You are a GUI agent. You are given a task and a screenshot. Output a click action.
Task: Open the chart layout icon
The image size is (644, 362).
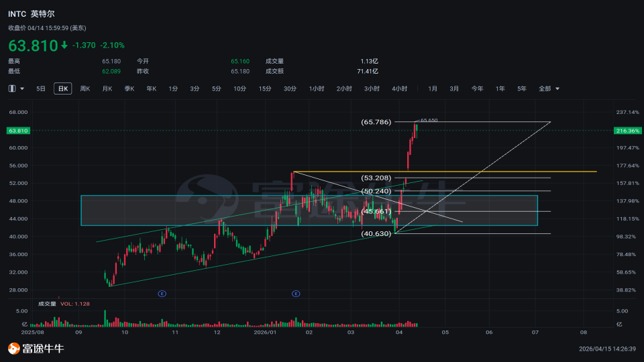(x=12, y=88)
